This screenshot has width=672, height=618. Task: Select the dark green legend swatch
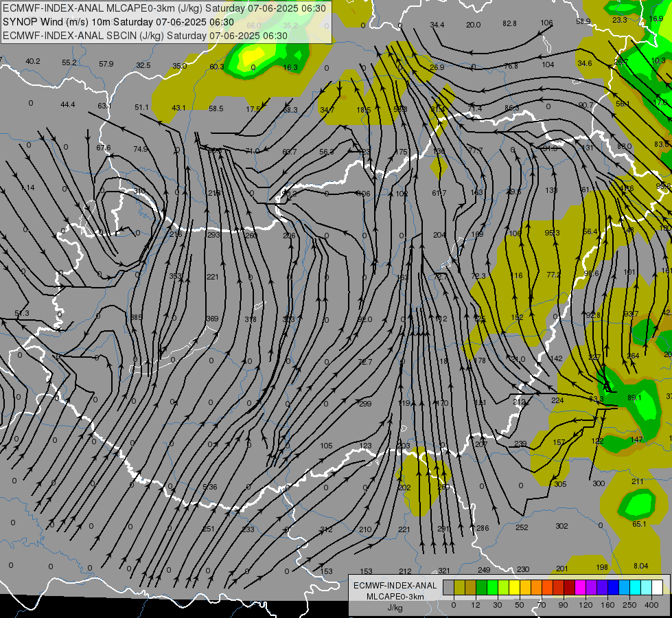point(482,587)
